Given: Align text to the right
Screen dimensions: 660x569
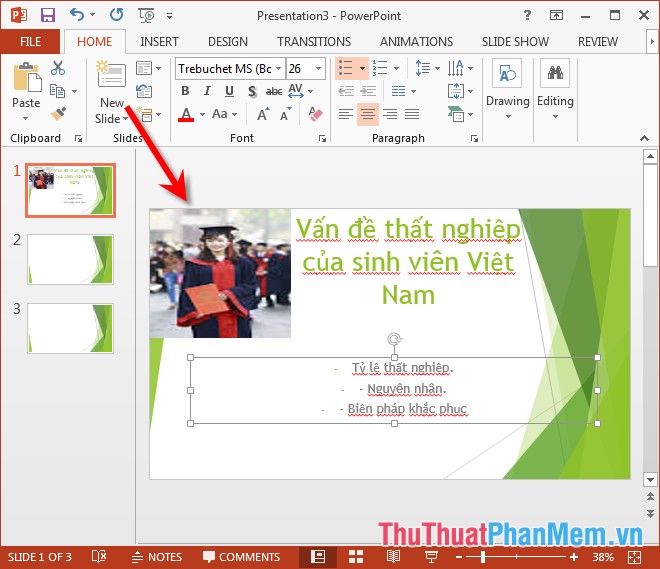Looking at the screenshot, I should [x=390, y=114].
